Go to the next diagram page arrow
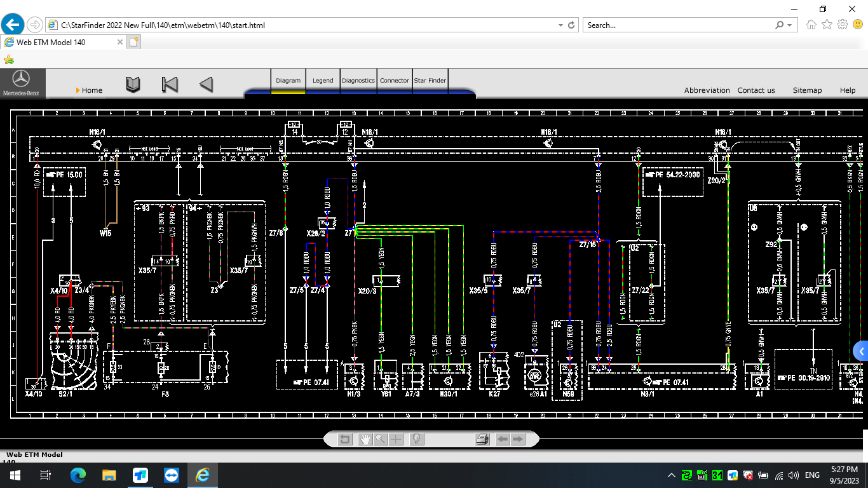Screen dimensions: 868x488 (x=518, y=439)
